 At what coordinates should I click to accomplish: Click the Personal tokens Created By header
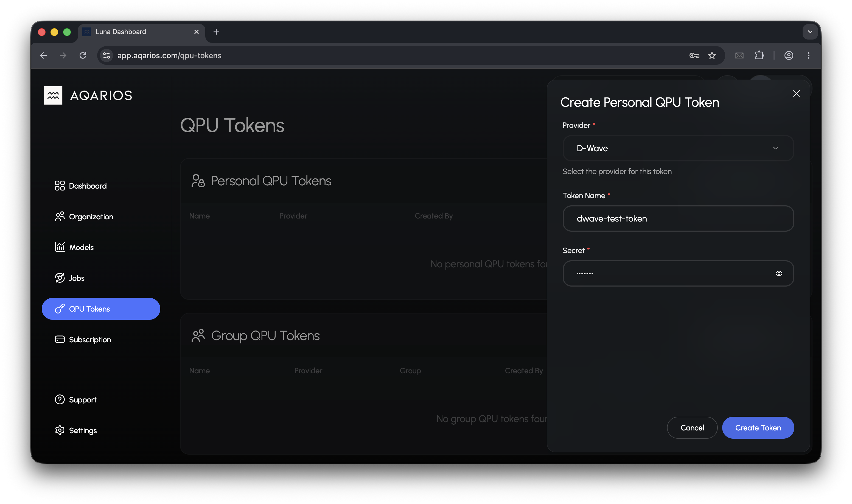coord(434,216)
